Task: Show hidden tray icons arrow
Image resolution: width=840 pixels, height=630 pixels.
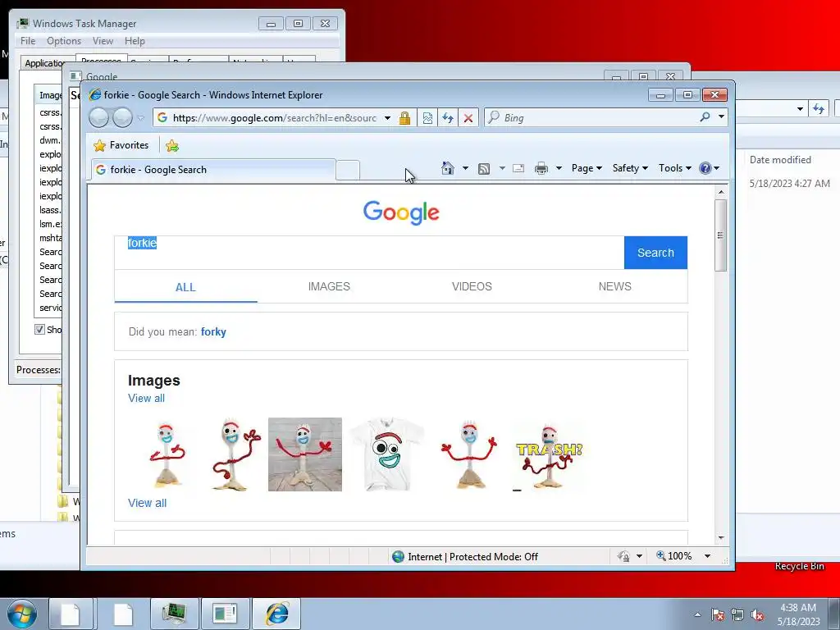Action: click(697, 614)
